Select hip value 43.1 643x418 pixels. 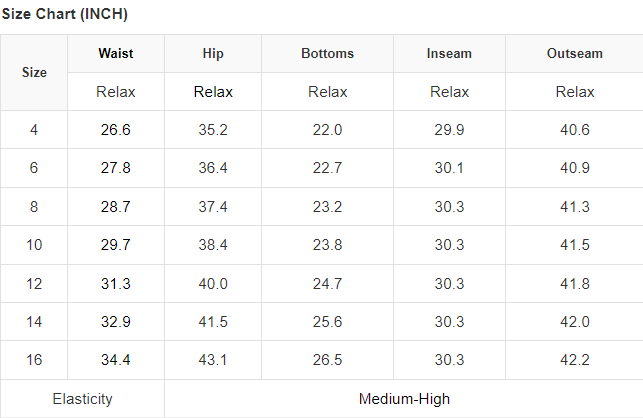tap(213, 360)
